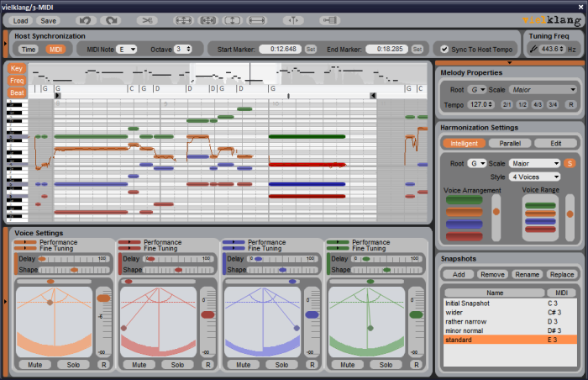Open Harmonization Root dropdown
Screen dimensions: 588x380
pos(477,163)
